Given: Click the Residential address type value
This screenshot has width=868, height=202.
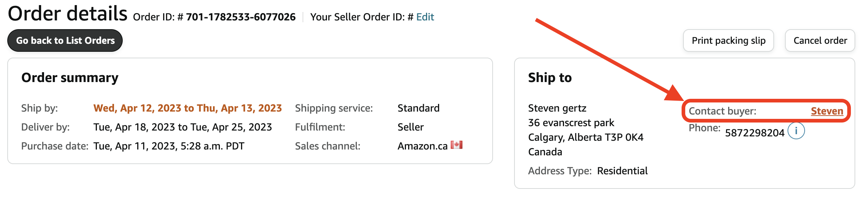Looking at the screenshot, I should pyautogui.click(x=622, y=171).
